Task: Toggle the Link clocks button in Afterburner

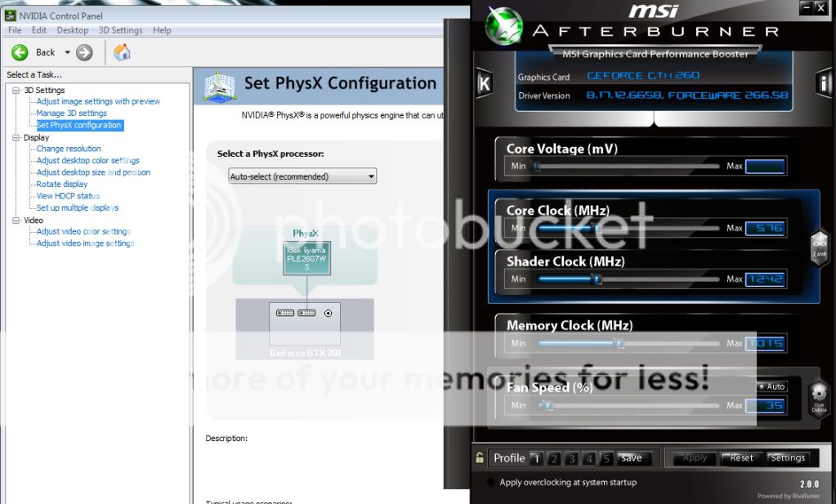Action: (x=820, y=247)
